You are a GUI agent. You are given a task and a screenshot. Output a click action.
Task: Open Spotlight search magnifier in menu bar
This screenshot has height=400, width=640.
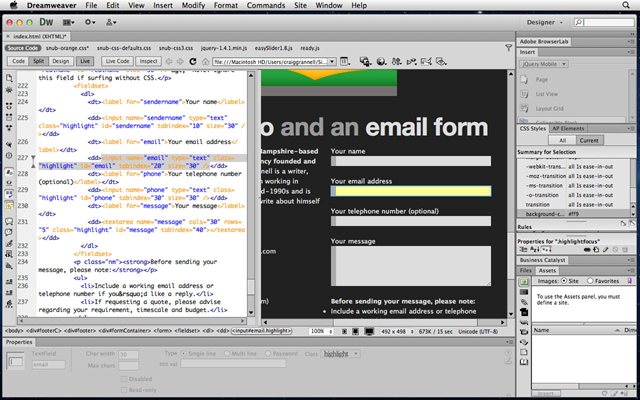626,5
